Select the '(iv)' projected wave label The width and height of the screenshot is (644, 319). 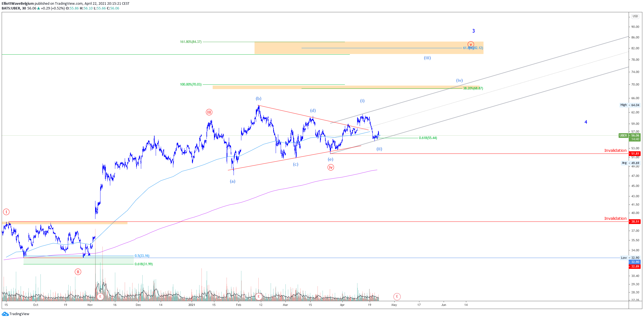459,81
